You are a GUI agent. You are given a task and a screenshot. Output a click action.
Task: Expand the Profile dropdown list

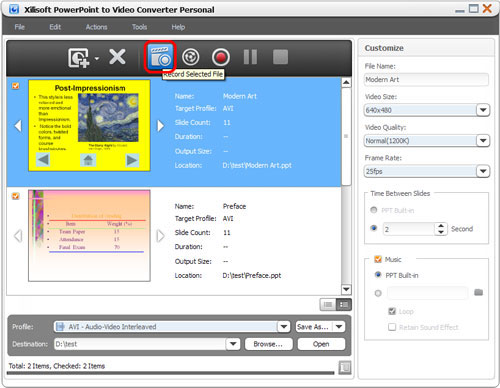[x=284, y=327]
